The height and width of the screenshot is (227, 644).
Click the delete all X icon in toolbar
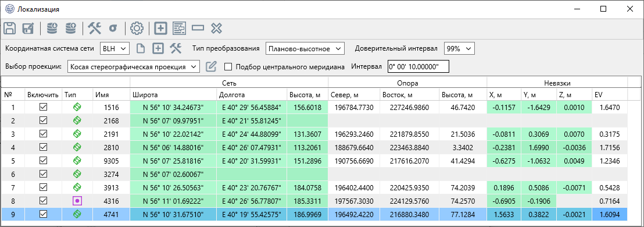216,29
